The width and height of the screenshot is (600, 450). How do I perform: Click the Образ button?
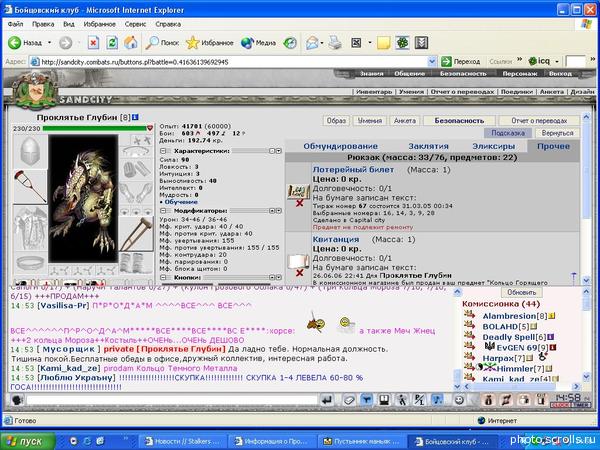pos(336,121)
